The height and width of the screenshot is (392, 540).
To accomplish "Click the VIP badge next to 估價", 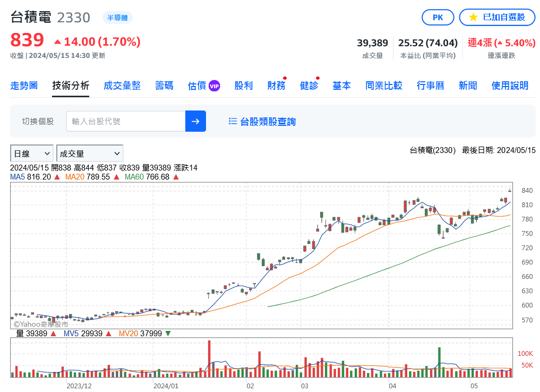I will pyautogui.click(x=214, y=86).
